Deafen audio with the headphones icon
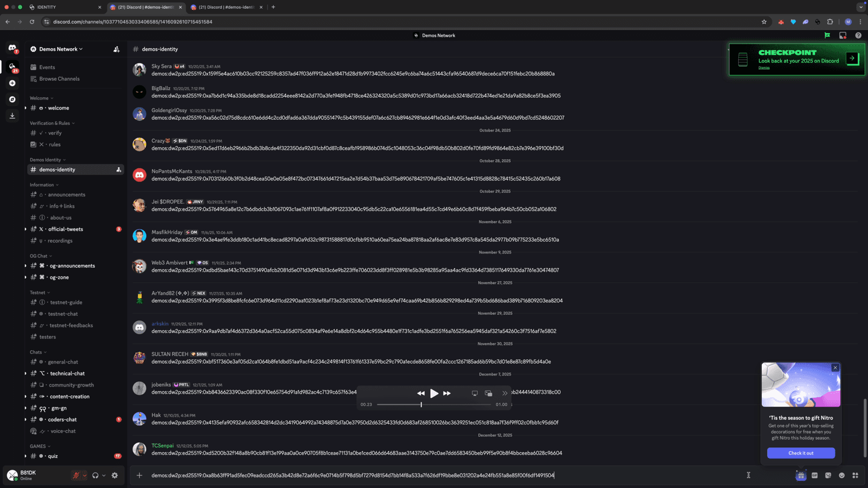This screenshot has width=868, height=488. point(95,475)
